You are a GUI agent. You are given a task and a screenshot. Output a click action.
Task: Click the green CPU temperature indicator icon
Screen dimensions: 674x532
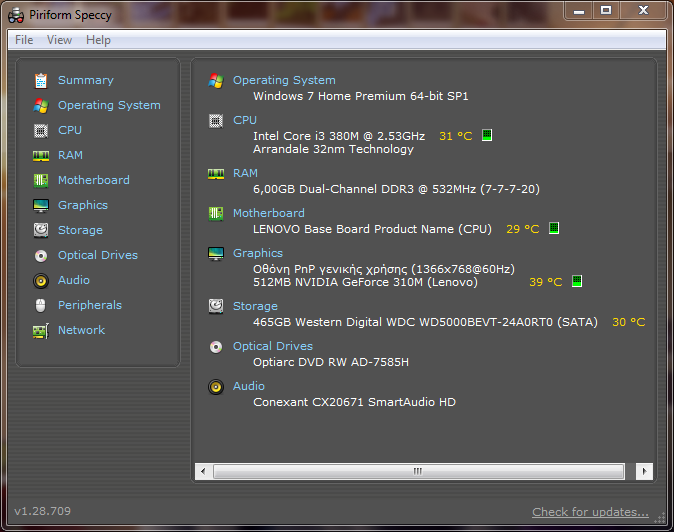click(487, 135)
